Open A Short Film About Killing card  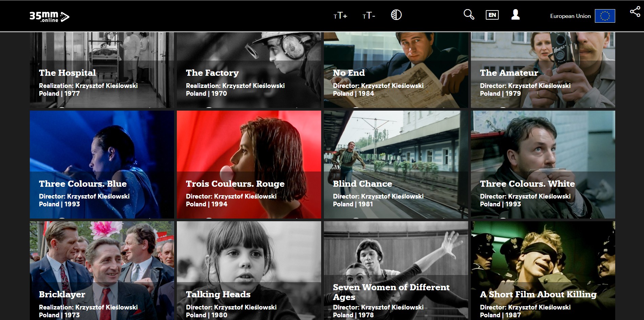tap(543, 271)
